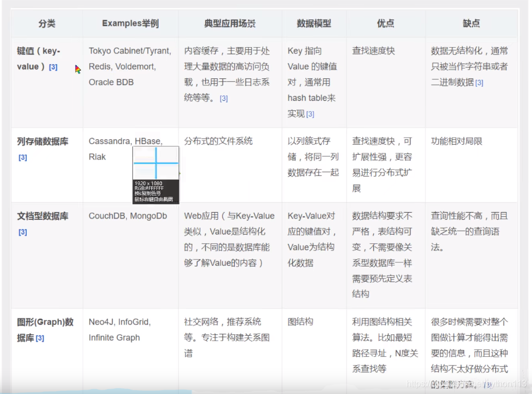The width and height of the screenshot is (532, 394).
Task: Select the Examples举例 column header
Action: click(x=130, y=24)
